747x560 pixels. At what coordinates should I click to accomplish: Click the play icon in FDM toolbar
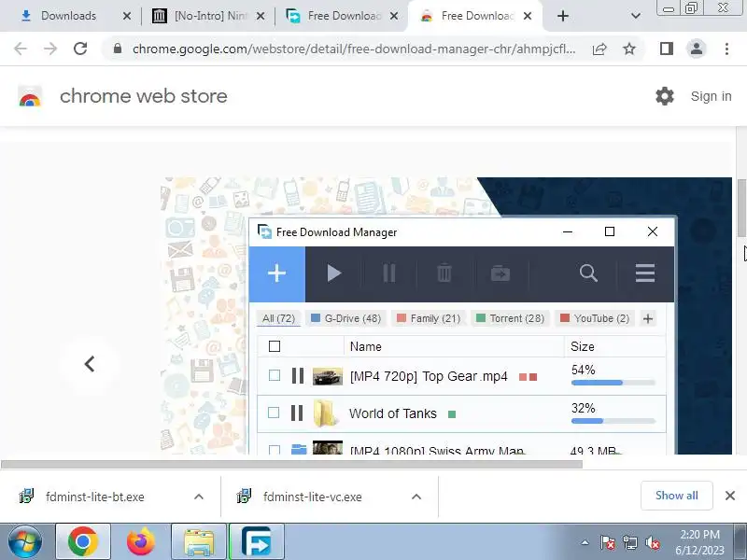click(x=334, y=273)
